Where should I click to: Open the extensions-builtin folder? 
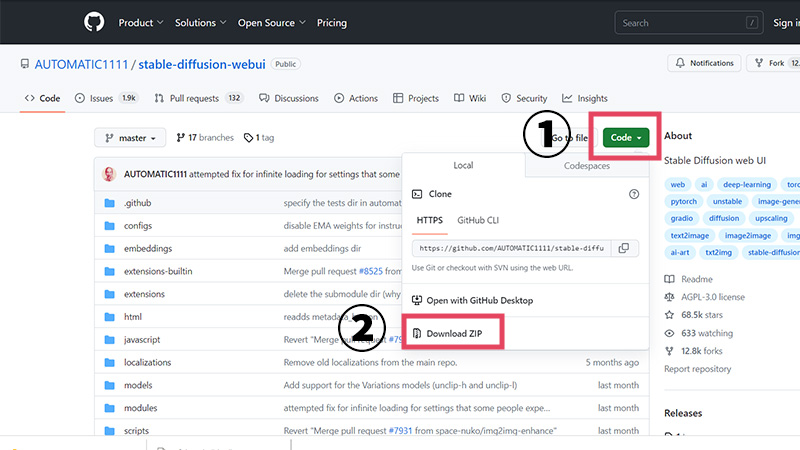pos(158,271)
